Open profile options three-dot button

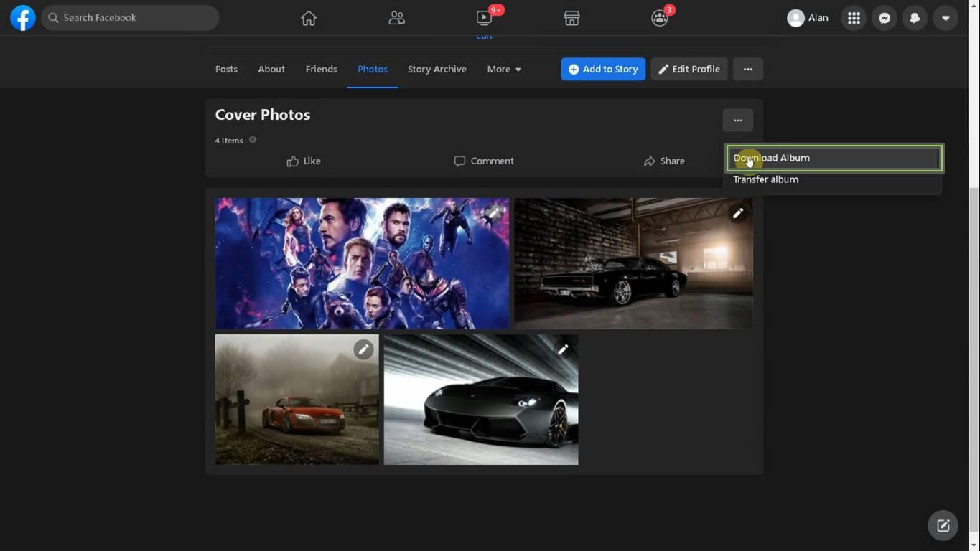click(x=748, y=69)
